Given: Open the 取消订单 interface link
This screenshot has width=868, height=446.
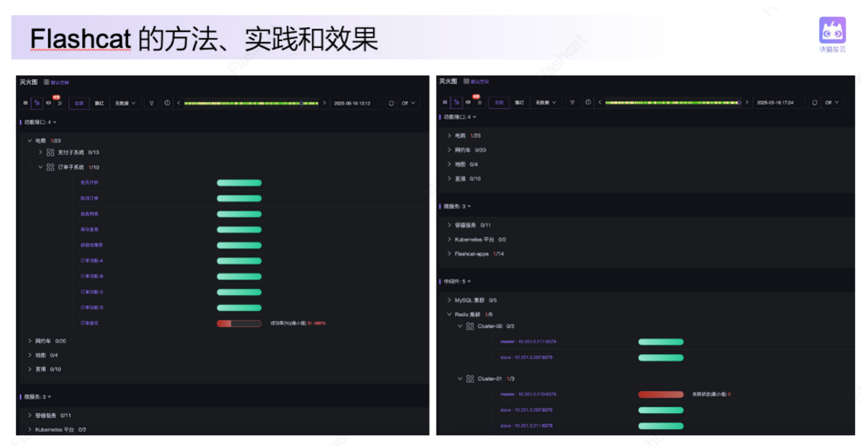Looking at the screenshot, I should (x=89, y=198).
